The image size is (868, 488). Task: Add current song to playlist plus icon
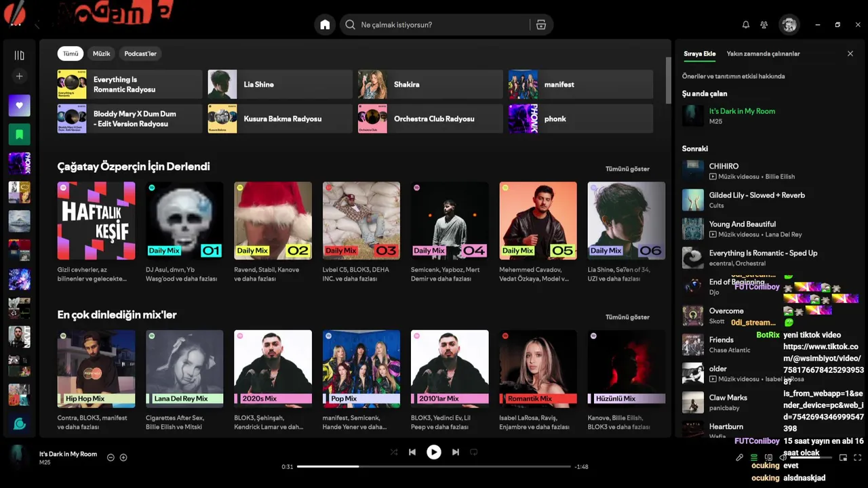123,457
